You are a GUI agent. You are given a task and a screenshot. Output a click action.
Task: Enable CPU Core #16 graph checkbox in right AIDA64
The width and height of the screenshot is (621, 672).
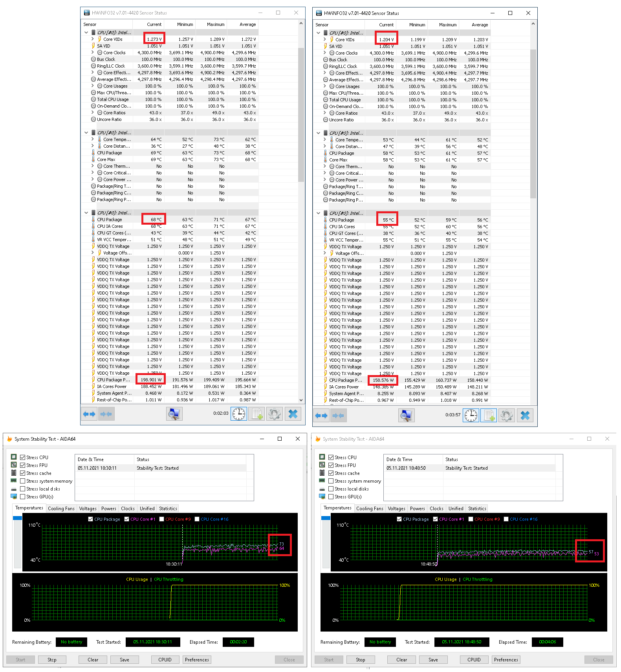[x=506, y=519]
